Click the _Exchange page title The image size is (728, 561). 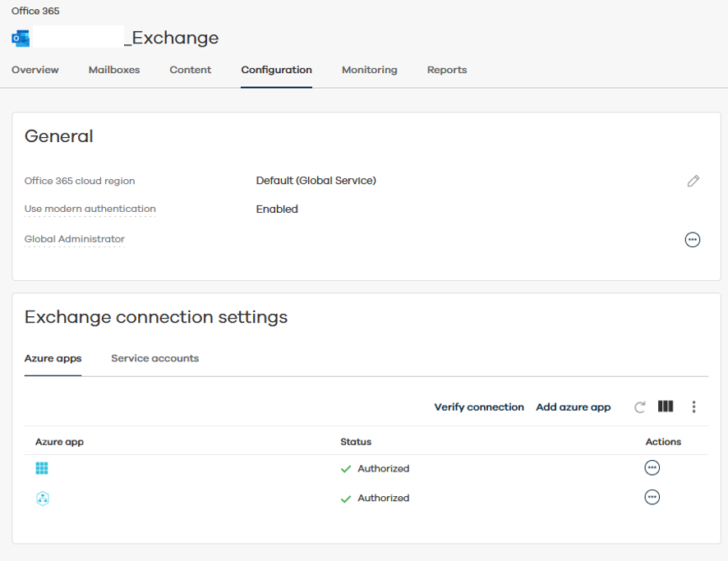click(172, 38)
